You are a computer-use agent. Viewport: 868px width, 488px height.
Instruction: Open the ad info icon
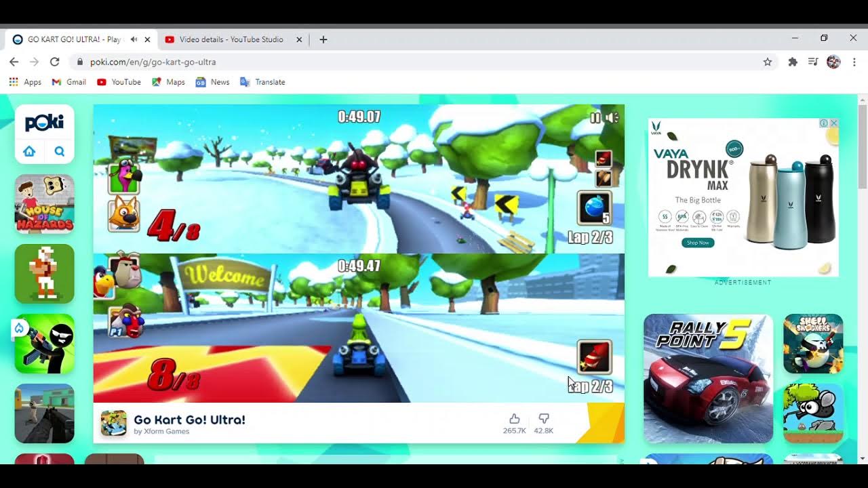(x=823, y=123)
